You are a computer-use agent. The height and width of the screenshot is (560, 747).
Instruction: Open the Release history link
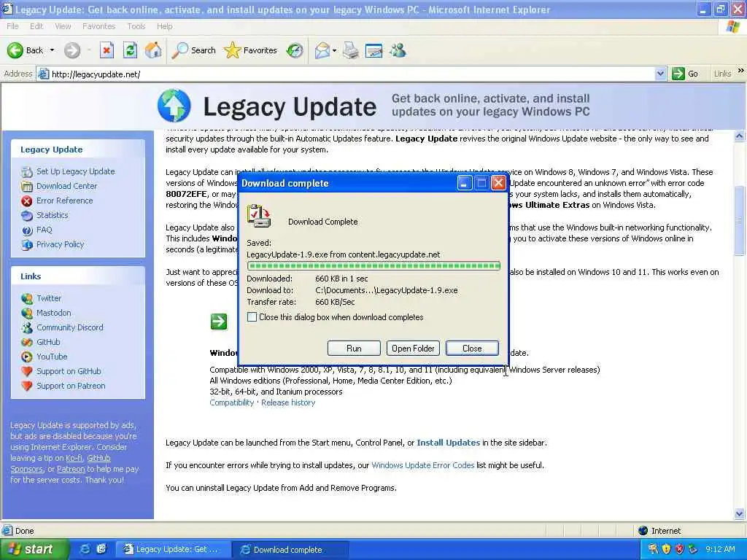click(288, 402)
